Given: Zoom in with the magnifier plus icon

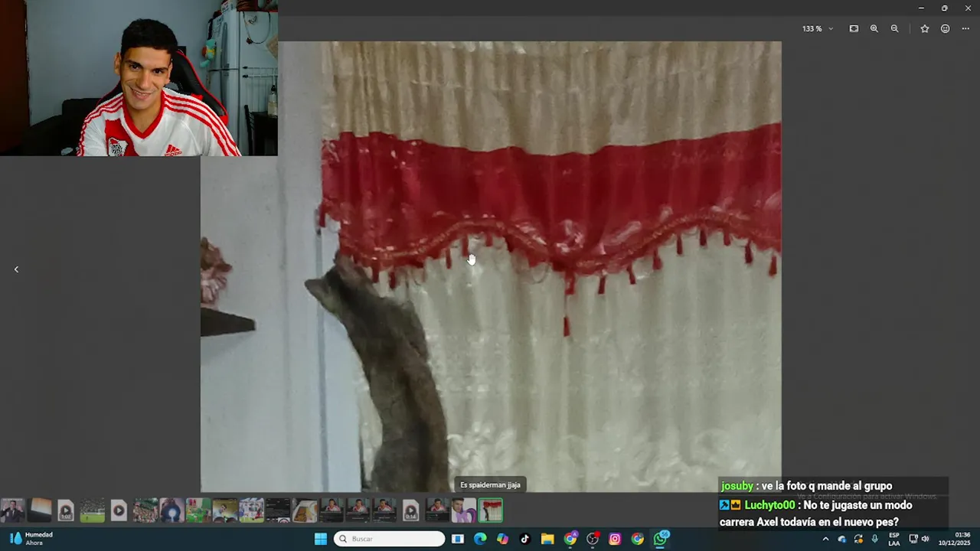Looking at the screenshot, I should click(874, 28).
